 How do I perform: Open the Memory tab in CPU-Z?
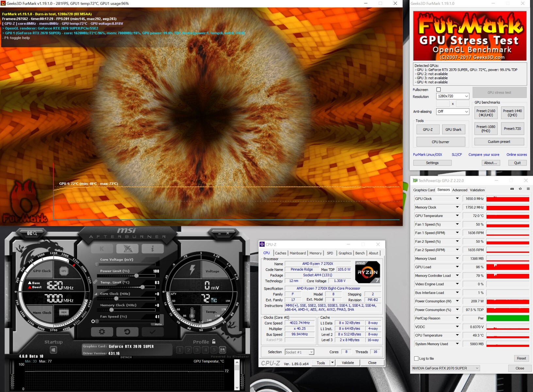click(x=315, y=253)
